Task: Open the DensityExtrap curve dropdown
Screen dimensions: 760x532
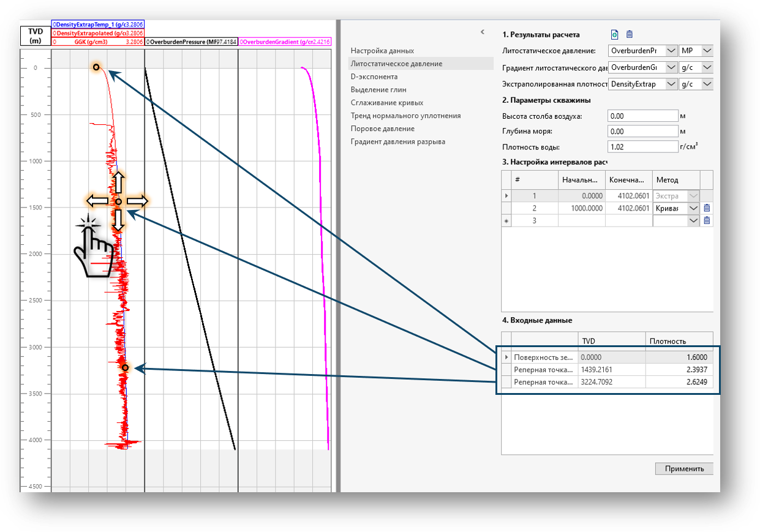Action: [x=671, y=83]
